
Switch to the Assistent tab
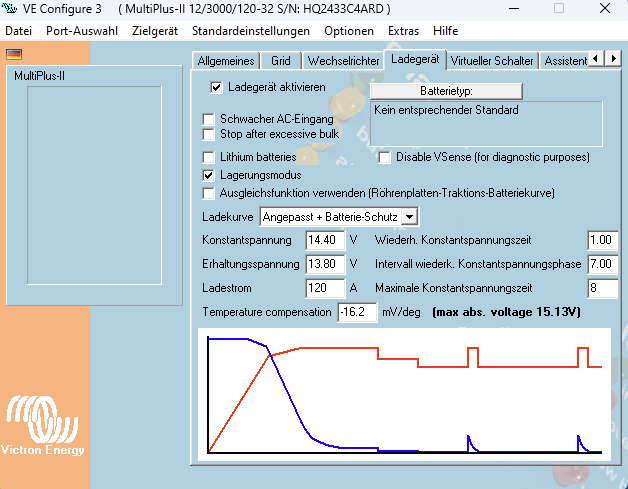click(565, 61)
